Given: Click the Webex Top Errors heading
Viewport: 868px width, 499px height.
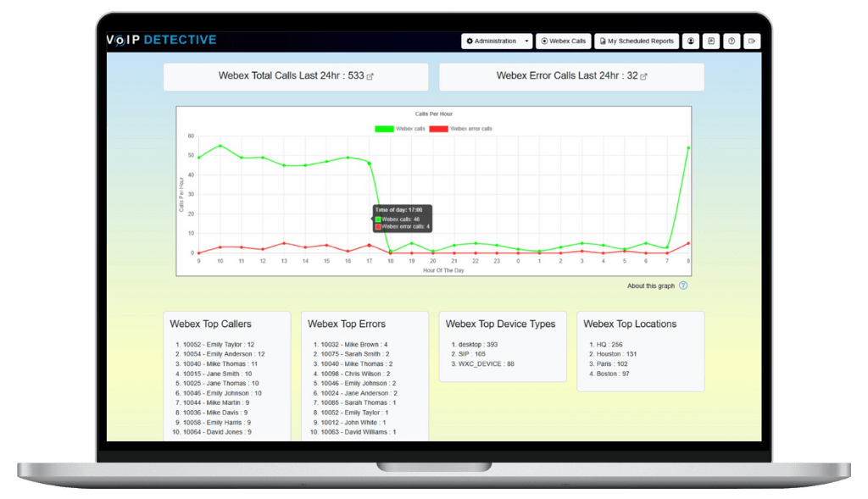Looking at the screenshot, I should coord(347,324).
